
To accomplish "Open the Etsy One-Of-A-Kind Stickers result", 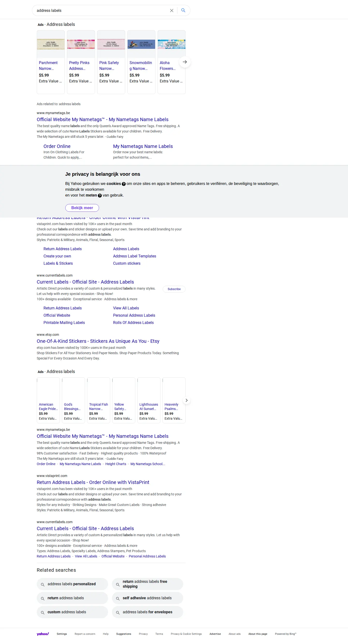I will 98,341.
